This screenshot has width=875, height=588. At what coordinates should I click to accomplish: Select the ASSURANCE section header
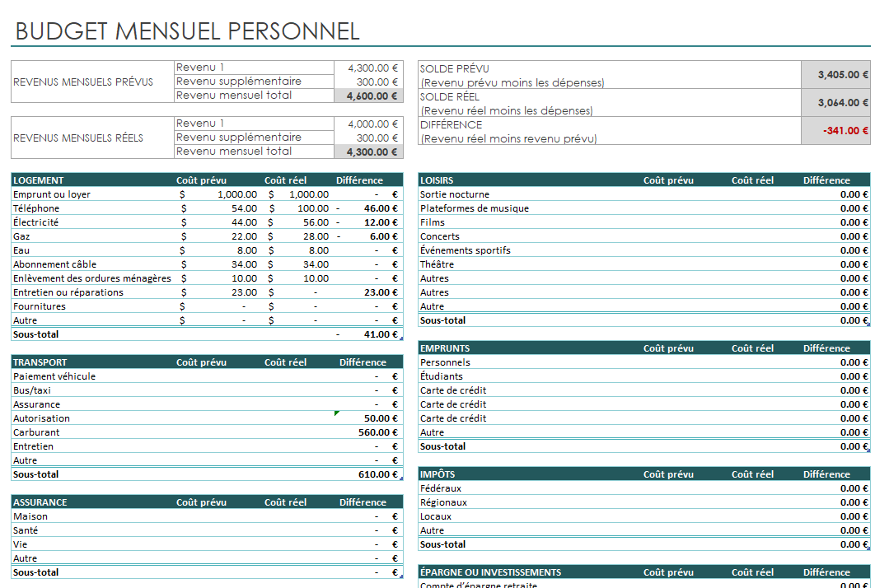coord(40,502)
